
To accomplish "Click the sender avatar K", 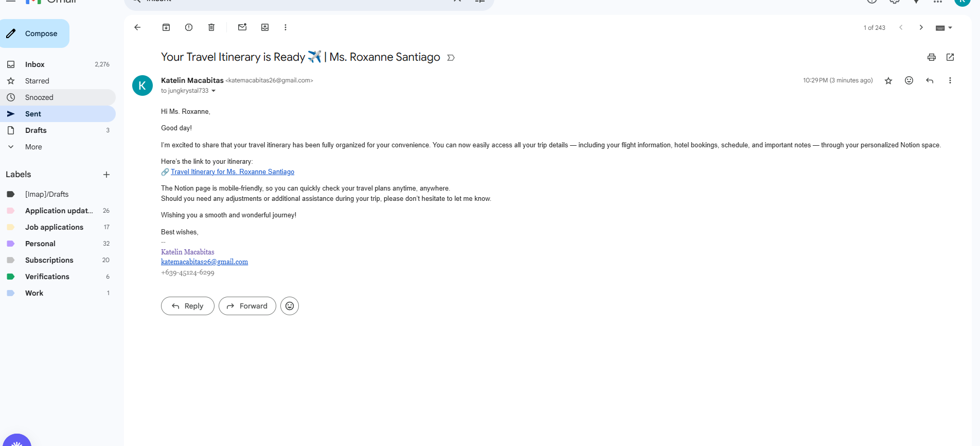I will pos(142,85).
